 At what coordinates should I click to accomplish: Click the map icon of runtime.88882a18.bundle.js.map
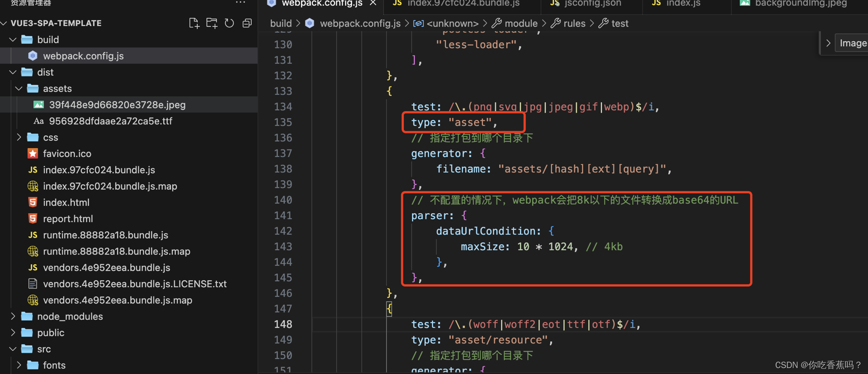pyautogui.click(x=32, y=251)
